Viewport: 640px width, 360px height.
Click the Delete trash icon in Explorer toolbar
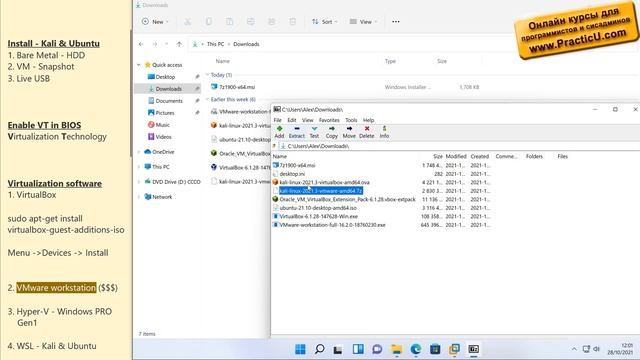click(x=292, y=22)
